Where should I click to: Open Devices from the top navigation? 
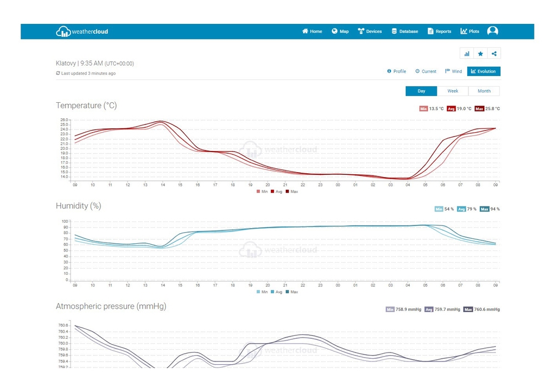coord(370,32)
